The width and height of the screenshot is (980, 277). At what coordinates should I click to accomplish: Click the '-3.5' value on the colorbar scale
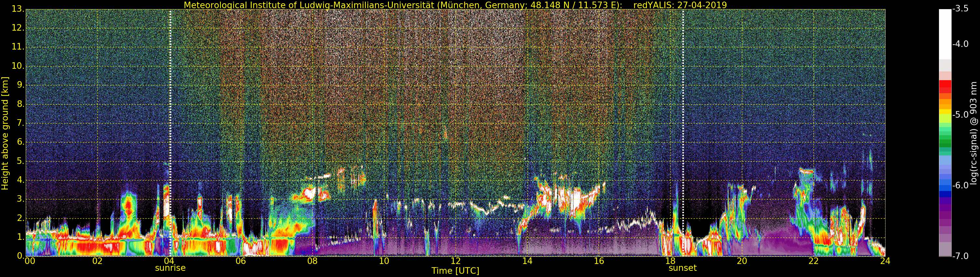coord(960,9)
